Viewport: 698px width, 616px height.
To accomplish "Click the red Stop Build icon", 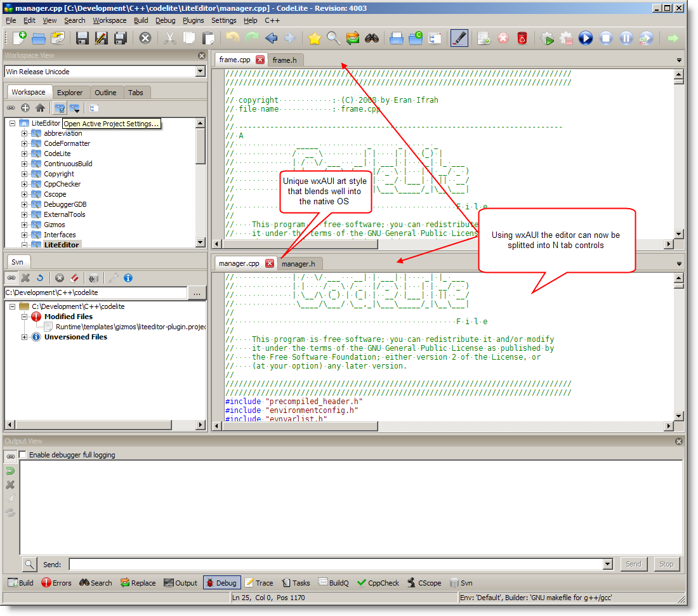I will tap(503, 38).
